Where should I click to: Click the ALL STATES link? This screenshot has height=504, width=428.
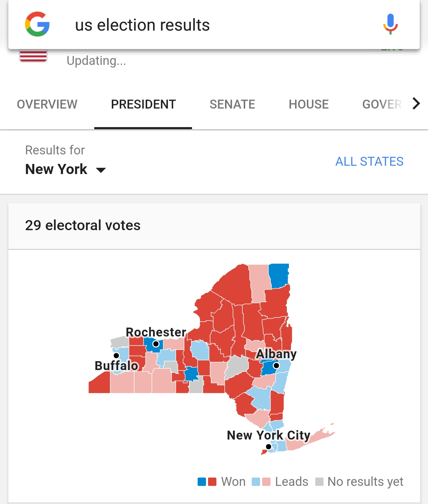pos(369,162)
